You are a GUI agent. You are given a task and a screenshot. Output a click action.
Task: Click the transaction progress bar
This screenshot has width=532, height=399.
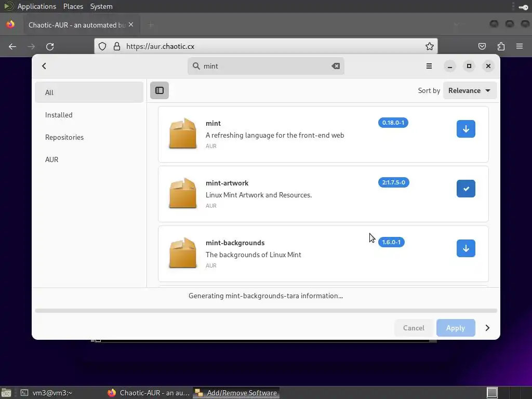[266, 311]
